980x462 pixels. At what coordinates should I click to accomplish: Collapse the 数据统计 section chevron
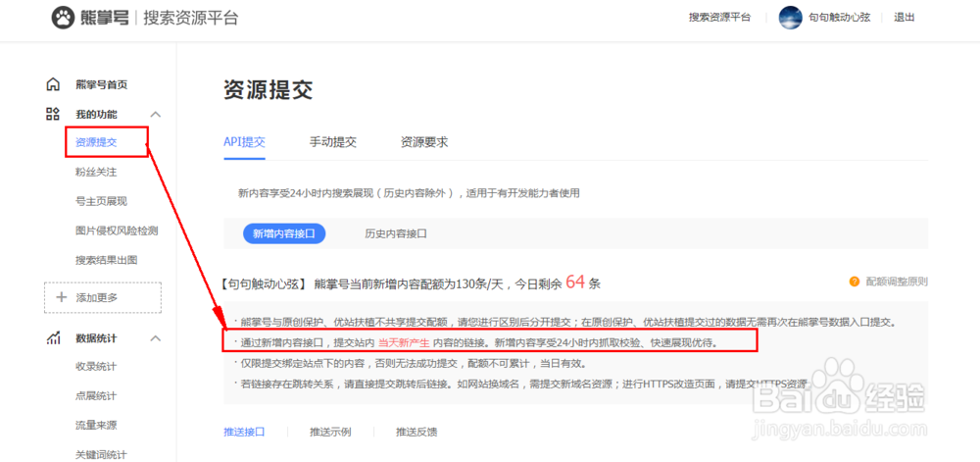point(156,338)
